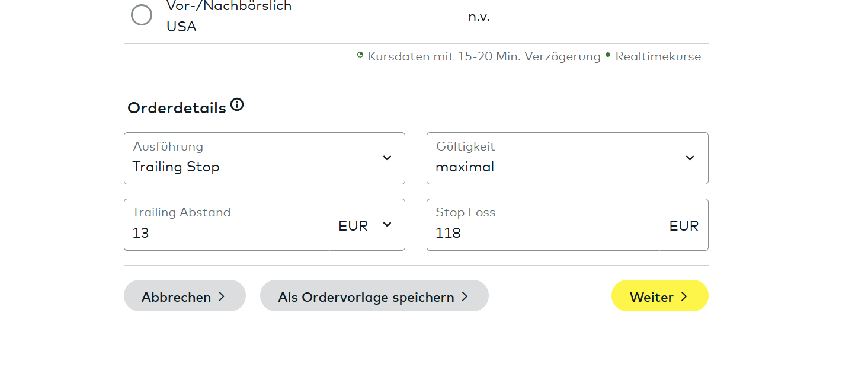
Task: Click the Kursdaten mit 15-20 Min. Verzögerung text
Action: tap(483, 57)
